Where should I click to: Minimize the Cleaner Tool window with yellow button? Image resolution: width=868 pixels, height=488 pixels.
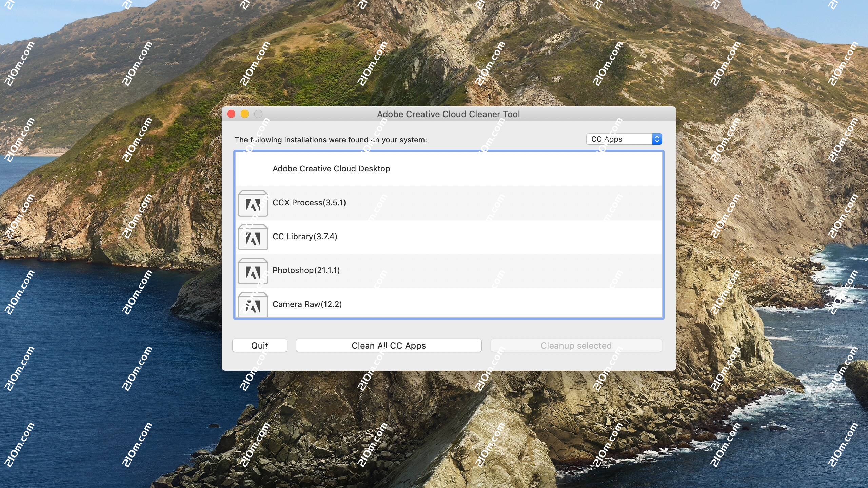coord(245,114)
